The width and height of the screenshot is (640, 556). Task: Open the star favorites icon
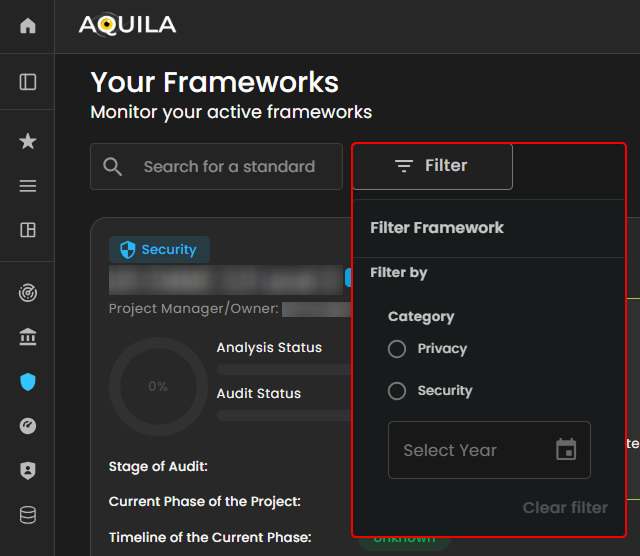(x=28, y=141)
